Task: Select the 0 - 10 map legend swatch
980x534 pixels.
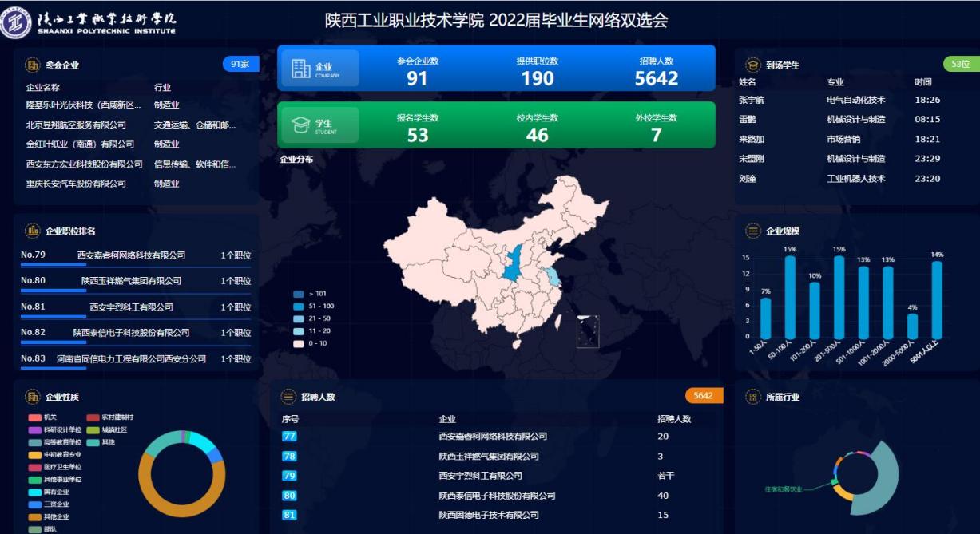Action: coord(299,343)
